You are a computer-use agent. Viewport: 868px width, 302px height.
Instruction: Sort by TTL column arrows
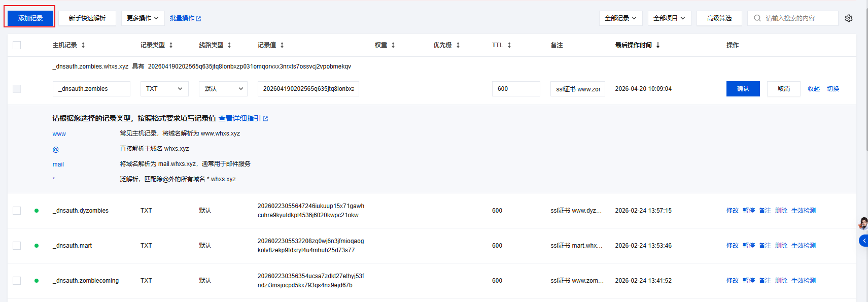click(509, 45)
